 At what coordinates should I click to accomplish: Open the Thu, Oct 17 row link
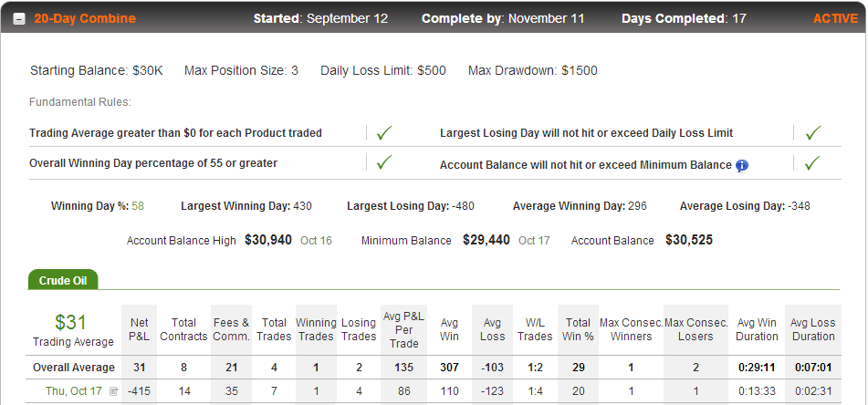click(74, 391)
